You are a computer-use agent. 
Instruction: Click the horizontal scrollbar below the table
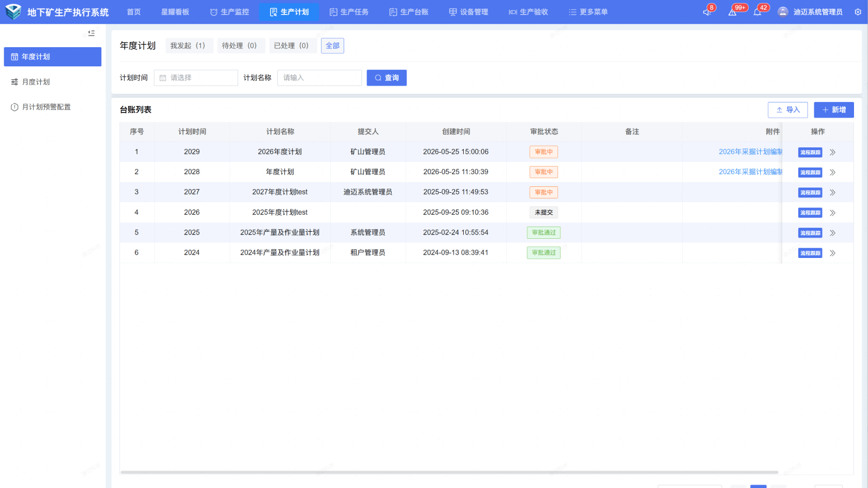(449, 472)
